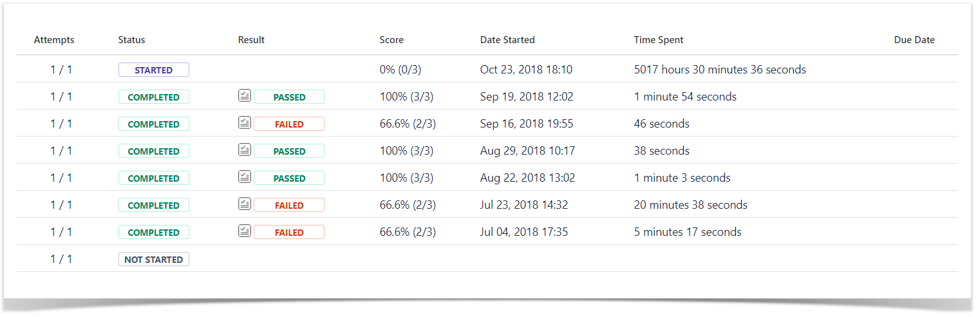The width and height of the screenshot is (980, 317).
Task: Sort by the Score column header
Action: (x=391, y=40)
